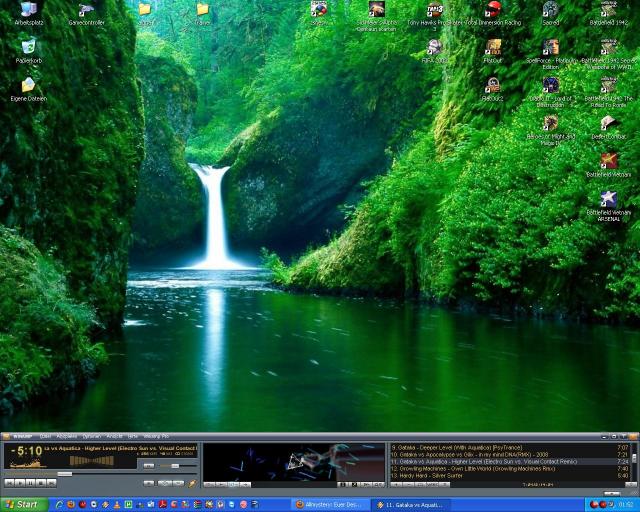Screen dimensions: 640x512
Task: Open the Eigene Dateien folder icon
Action: tap(28, 86)
